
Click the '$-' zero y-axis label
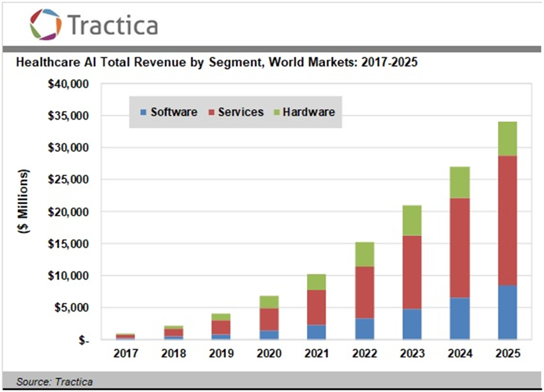pyautogui.click(x=84, y=340)
